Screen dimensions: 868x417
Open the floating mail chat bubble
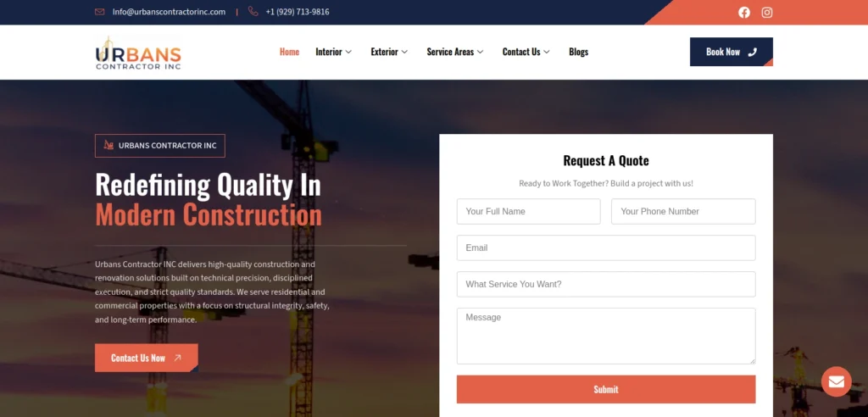coord(836,381)
